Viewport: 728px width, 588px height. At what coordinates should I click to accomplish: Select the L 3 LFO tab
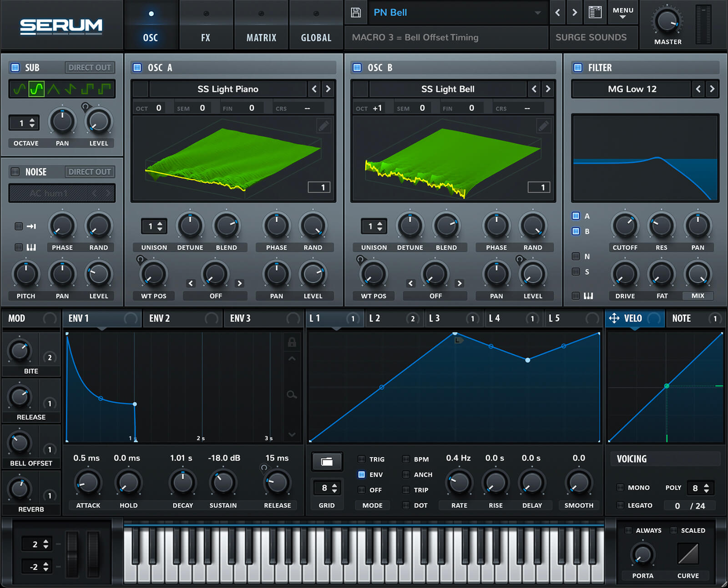tap(454, 318)
